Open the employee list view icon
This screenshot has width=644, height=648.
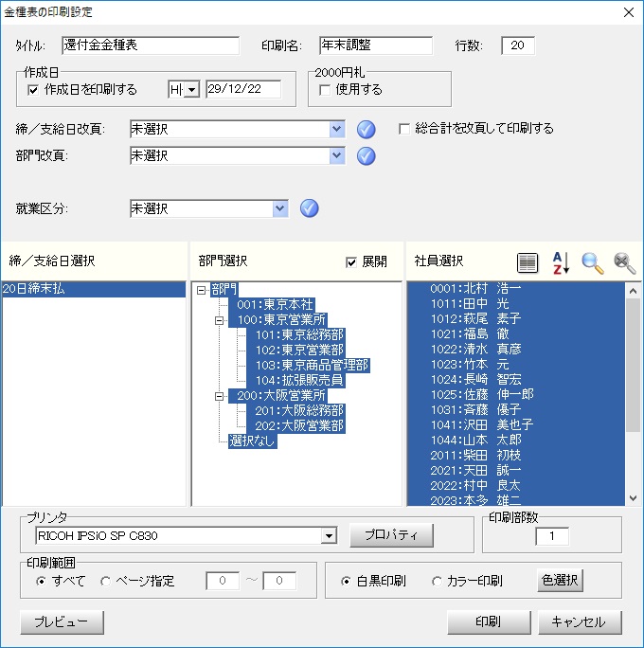(528, 262)
